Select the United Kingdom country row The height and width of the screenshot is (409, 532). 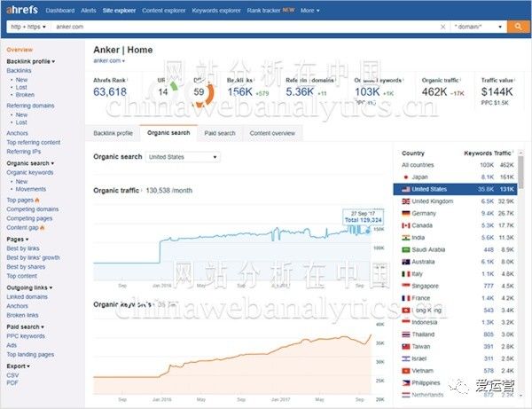pyautogui.click(x=456, y=201)
